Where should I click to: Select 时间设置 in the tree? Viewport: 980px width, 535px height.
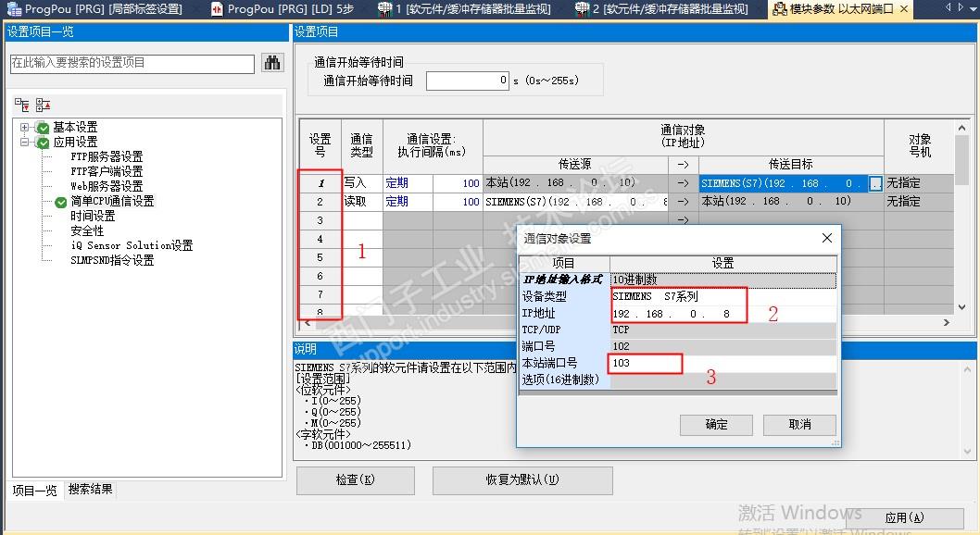(x=93, y=216)
